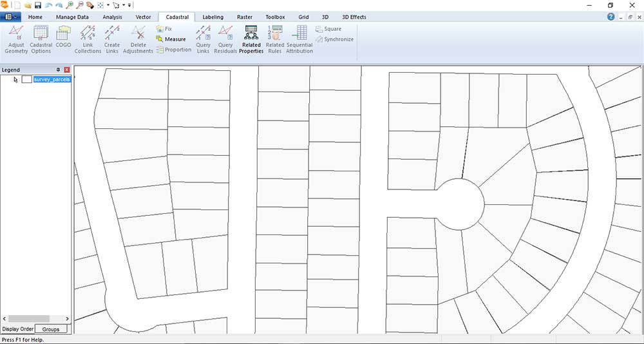Click the New document icon

[17, 5]
